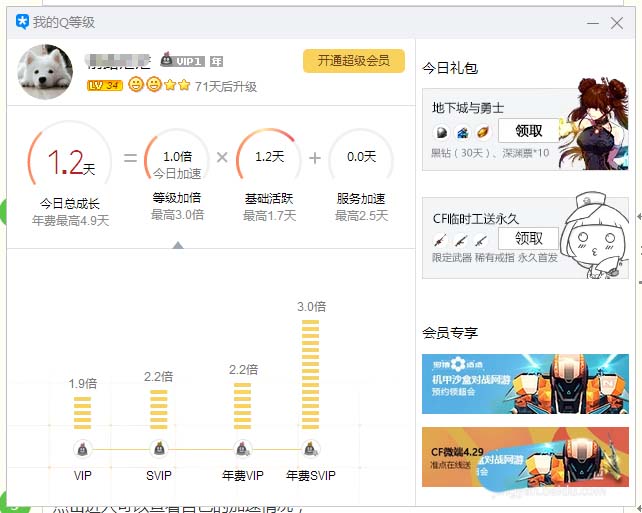Click 最高1.7天 text
The width and height of the screenshot is (642, 513).
(x=269, y=215)
